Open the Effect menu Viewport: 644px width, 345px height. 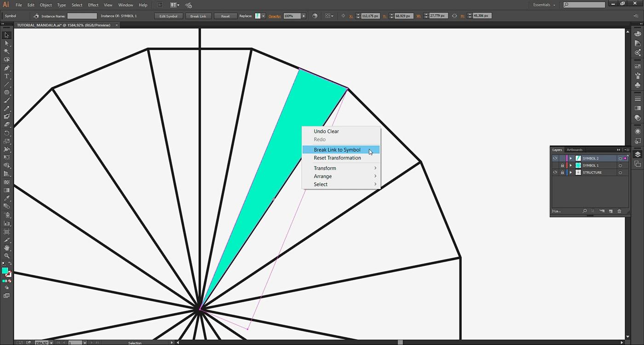pos(93,5)
